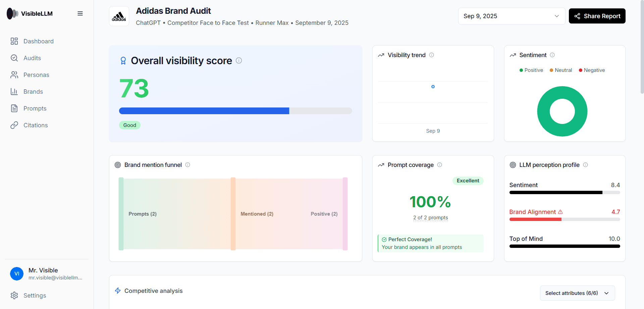Go to Audits in the sidebar

pyautogui.click(x=32, y=58)
